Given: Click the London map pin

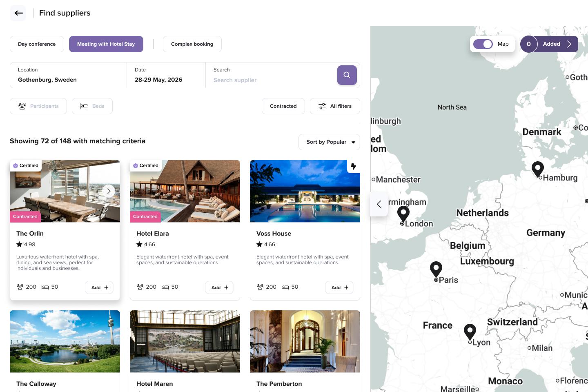Looking at the screenshot, I should pos(403,214).
